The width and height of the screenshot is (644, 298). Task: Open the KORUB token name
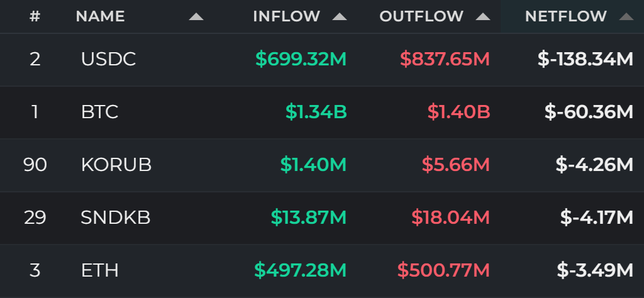[116, 165]
